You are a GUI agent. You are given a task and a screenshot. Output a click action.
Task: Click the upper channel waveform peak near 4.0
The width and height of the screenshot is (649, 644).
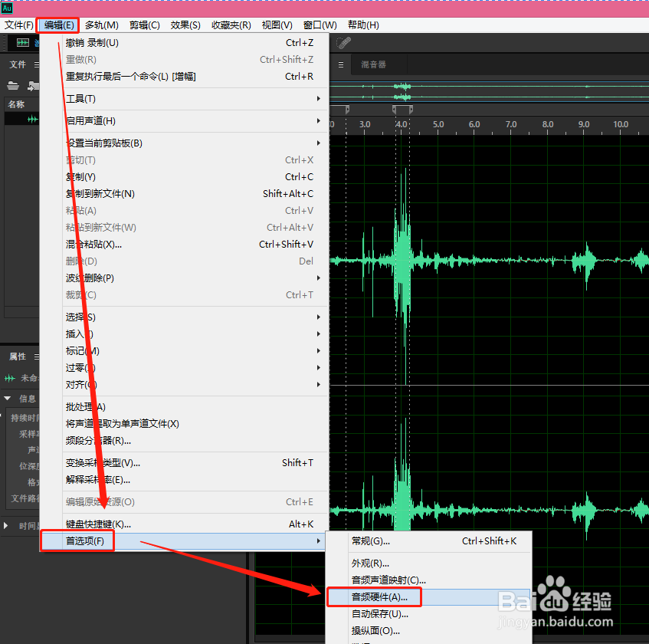402,260
